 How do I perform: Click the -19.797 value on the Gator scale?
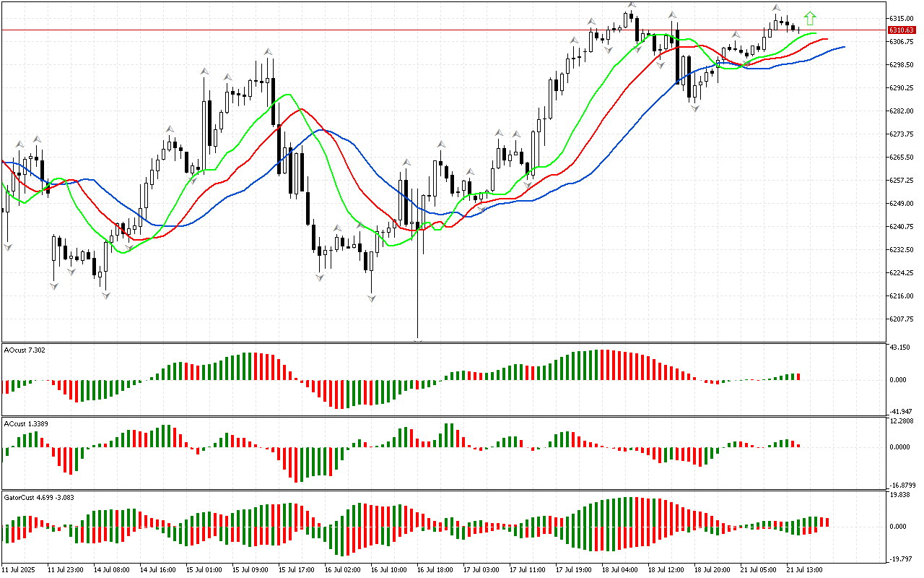899,558
